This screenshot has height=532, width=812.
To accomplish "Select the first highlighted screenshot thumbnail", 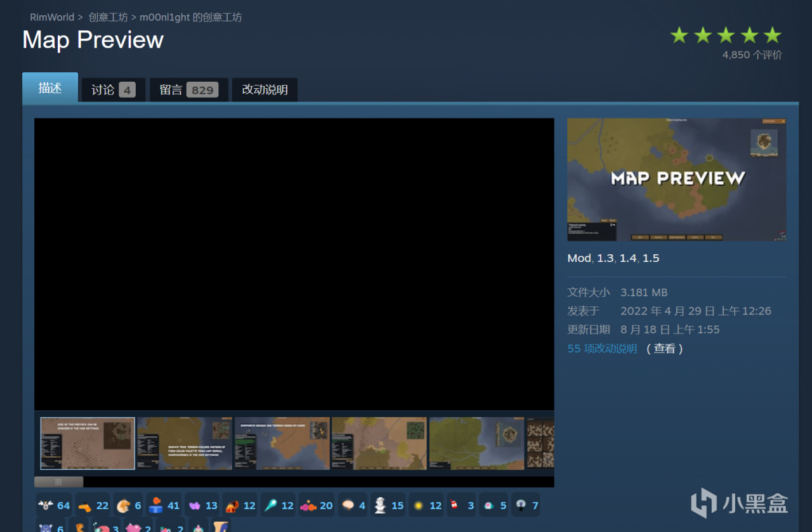I will pyautogui.click(x=88, y=443).
